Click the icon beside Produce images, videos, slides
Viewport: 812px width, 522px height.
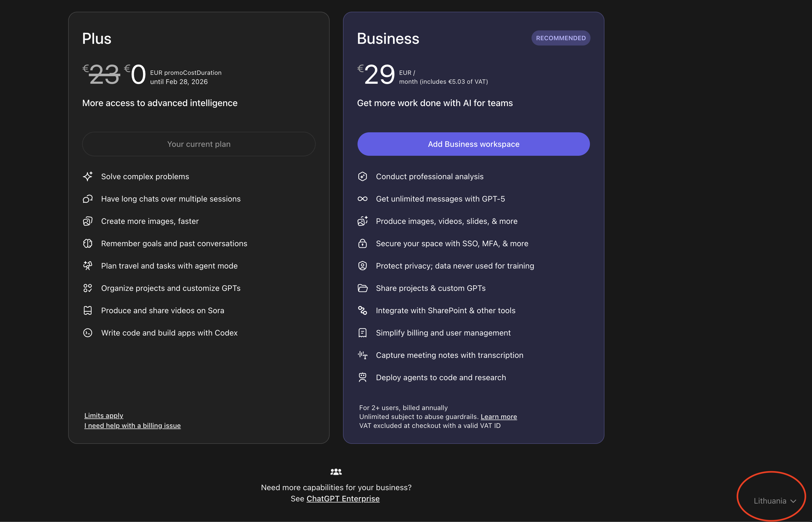point(363,221)
